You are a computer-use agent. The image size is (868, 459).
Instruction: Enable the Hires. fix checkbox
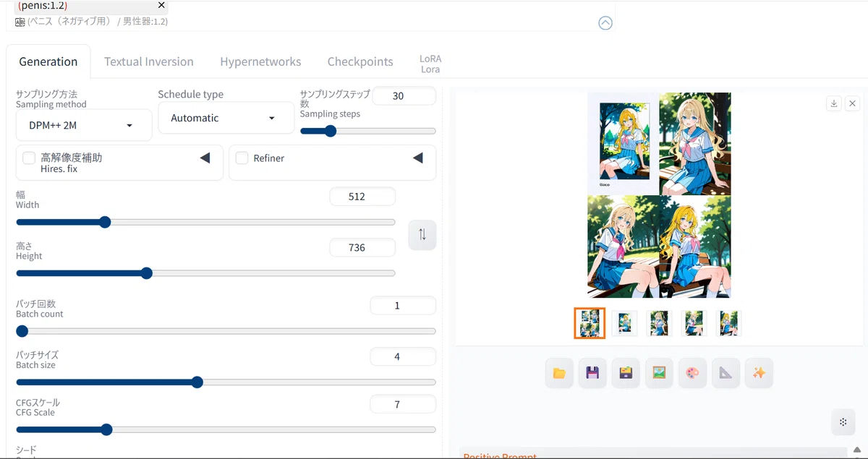(29, 158)
